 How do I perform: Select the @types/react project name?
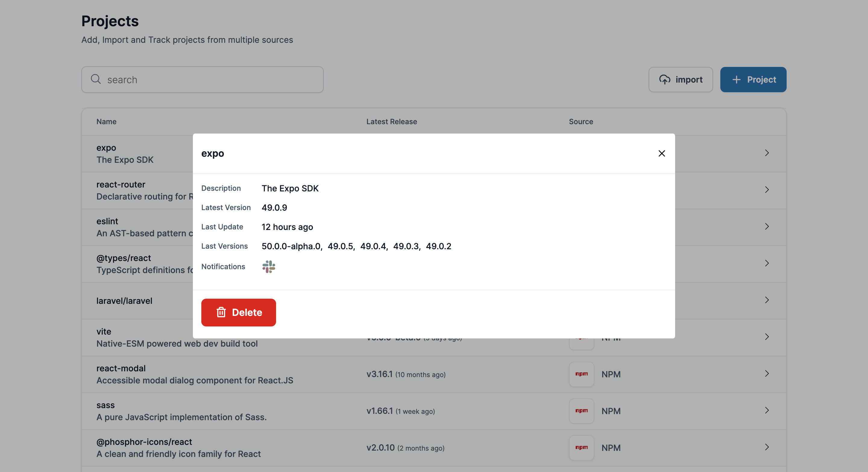point(123,258)
